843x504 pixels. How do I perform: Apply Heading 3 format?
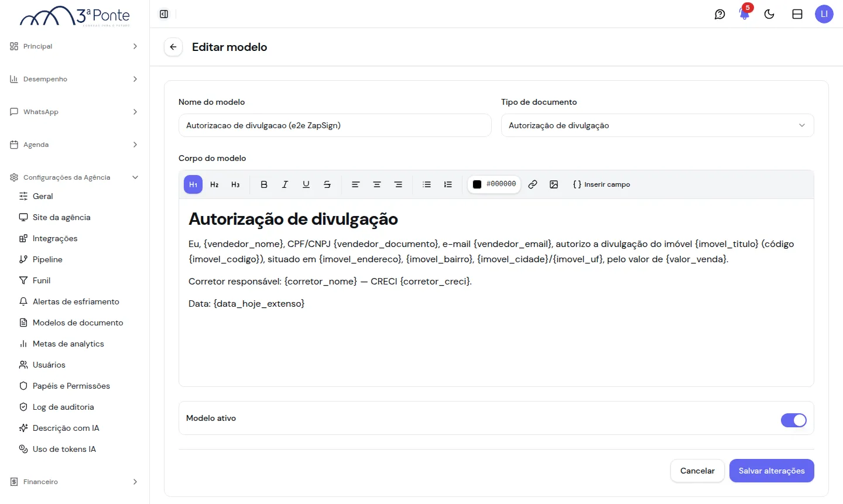point(235,184)
